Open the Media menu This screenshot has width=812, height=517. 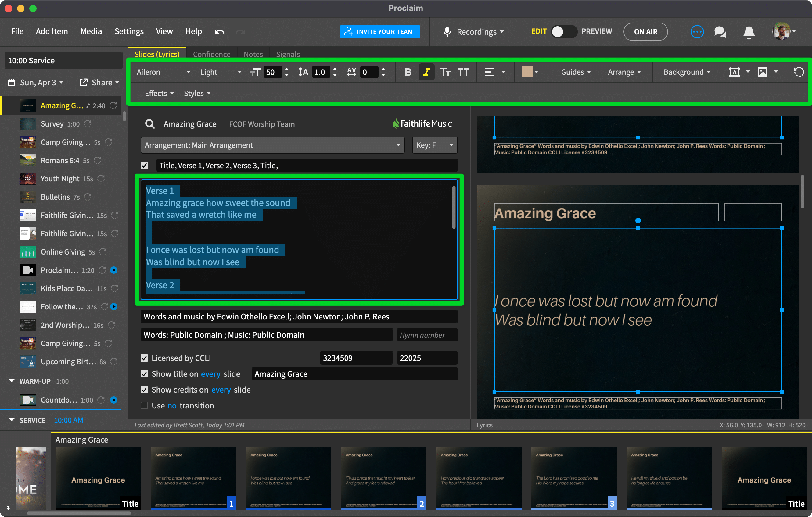coord(91,31)
